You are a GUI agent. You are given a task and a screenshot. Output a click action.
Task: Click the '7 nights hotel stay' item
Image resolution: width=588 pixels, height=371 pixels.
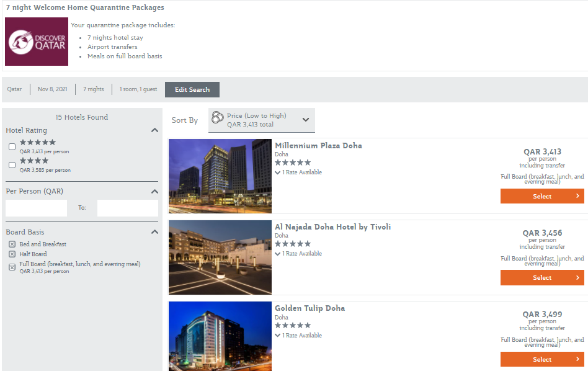click(115, 37)
